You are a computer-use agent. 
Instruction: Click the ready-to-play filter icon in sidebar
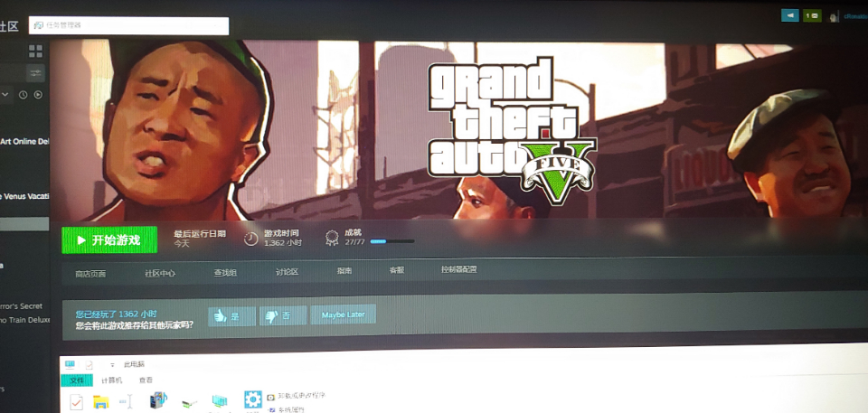pyautogui.click(x=38, y=95)
